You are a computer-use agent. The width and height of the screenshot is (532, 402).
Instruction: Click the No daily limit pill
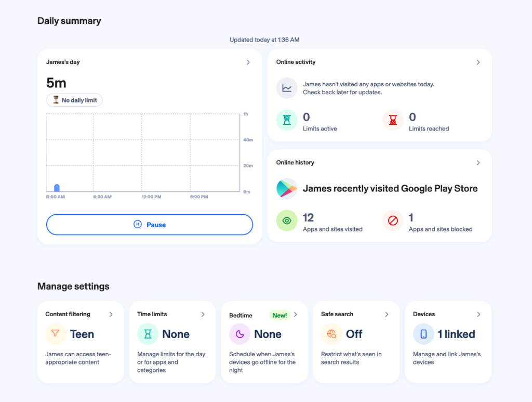(74, 100)
